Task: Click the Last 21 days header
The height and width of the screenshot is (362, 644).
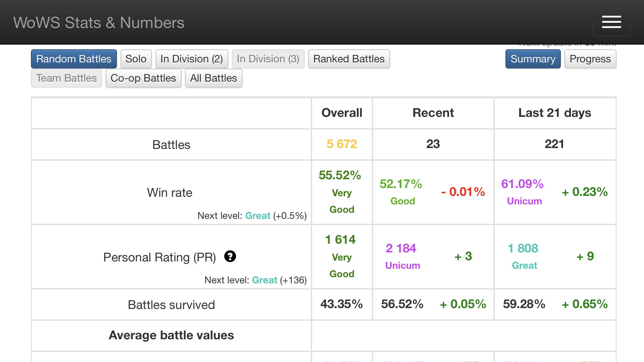Action: click(x=554, y=113)
